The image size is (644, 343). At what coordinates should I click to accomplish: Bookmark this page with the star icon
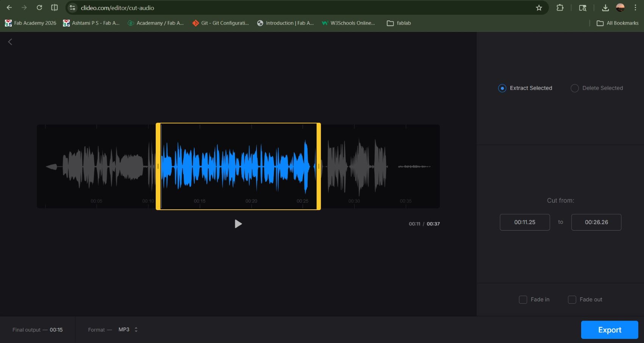tap(539, 8)
